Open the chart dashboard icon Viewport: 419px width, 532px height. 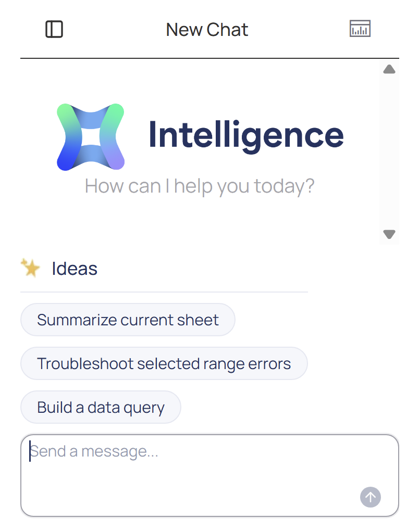(360, 29)
